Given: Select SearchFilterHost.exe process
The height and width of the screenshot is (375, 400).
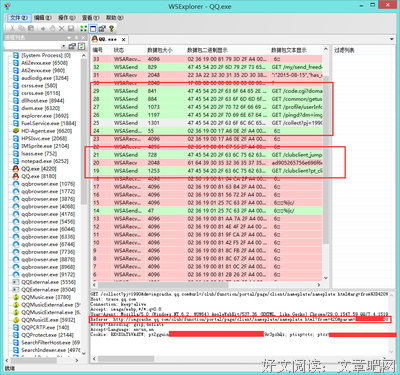Looking at the screenshot, I should (x=50, y=343).
